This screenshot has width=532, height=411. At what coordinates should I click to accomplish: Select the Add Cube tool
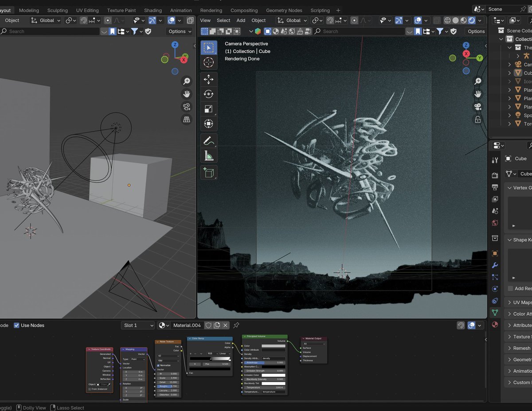click(x=209, y=172)
